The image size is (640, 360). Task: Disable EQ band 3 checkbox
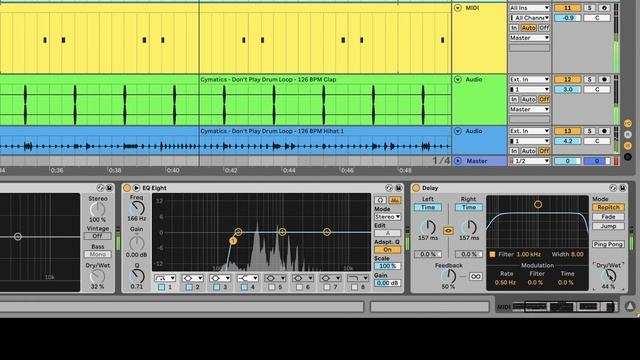click(x=217, y=287)
